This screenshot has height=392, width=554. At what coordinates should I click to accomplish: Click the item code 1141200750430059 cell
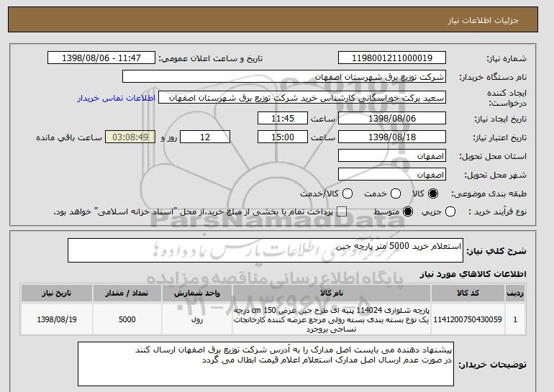coord(468,319)
